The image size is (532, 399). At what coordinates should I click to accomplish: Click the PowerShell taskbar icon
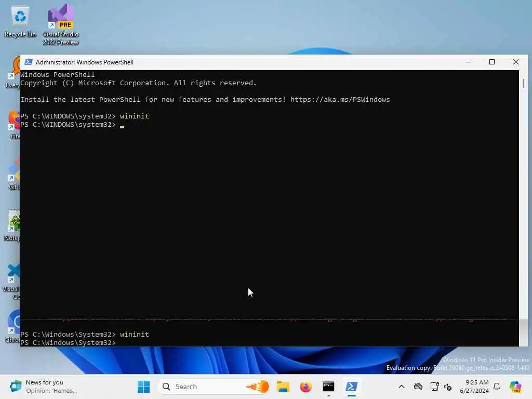tap(352, 387)
